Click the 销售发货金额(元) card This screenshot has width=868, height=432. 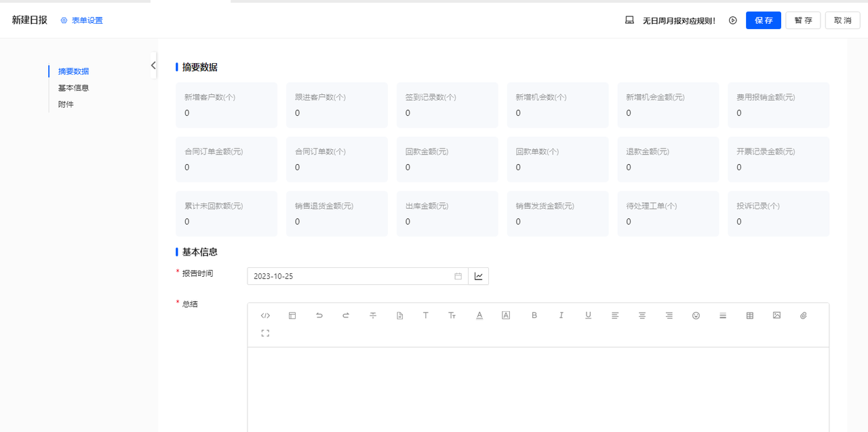(x=558, y=214)
